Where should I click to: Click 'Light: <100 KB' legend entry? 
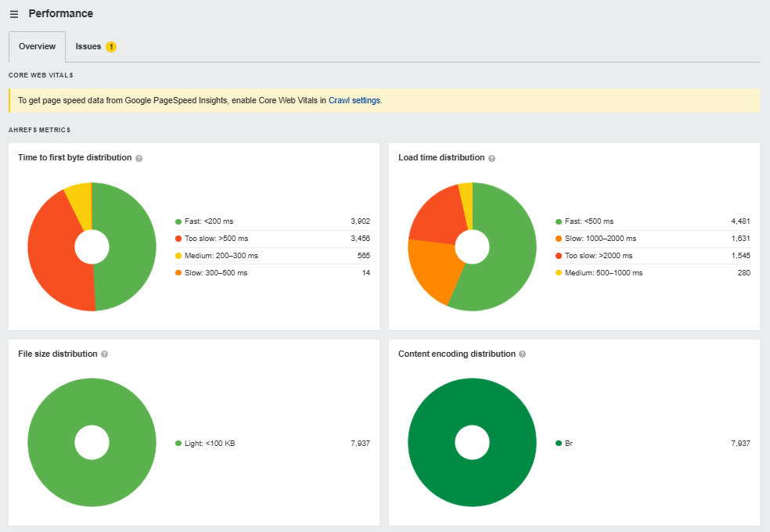(210, 444)
